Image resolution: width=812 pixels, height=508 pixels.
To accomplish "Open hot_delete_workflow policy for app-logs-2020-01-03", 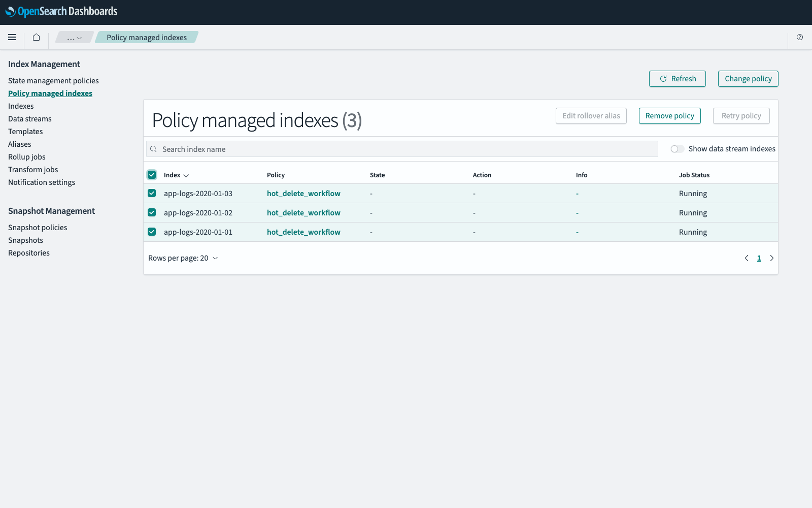I will [303, 194].
